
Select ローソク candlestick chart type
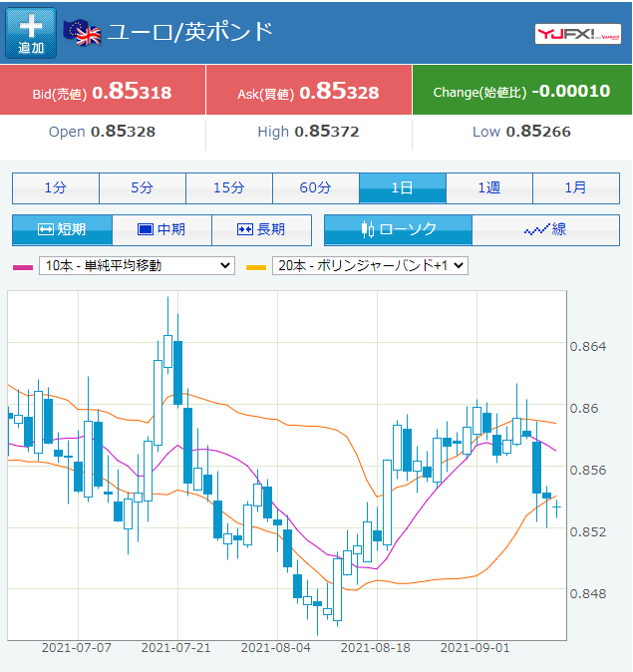click(x=398, y=230)
